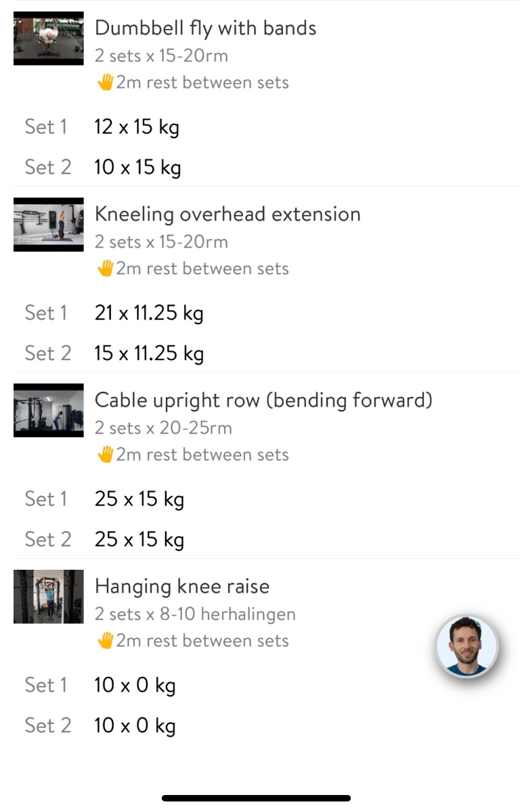Screen dimensions: 520x812
Task: Open the Hanging knee raise exercise title
Action: [181, 587]
